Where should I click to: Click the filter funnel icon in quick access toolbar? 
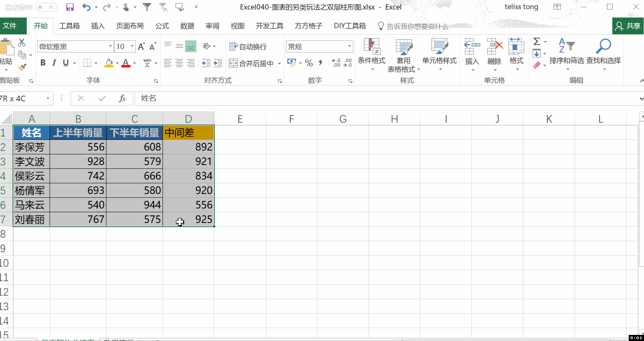(147, 7)
